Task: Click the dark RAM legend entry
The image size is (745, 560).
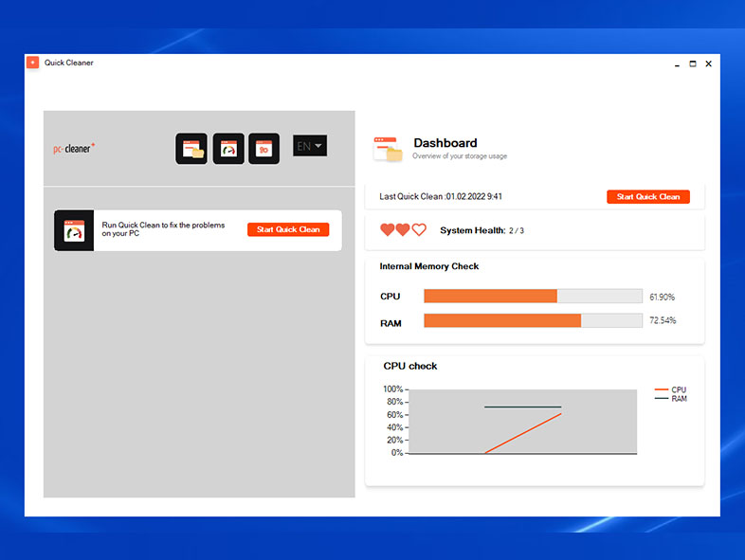Action: click(x=670, y=399)
